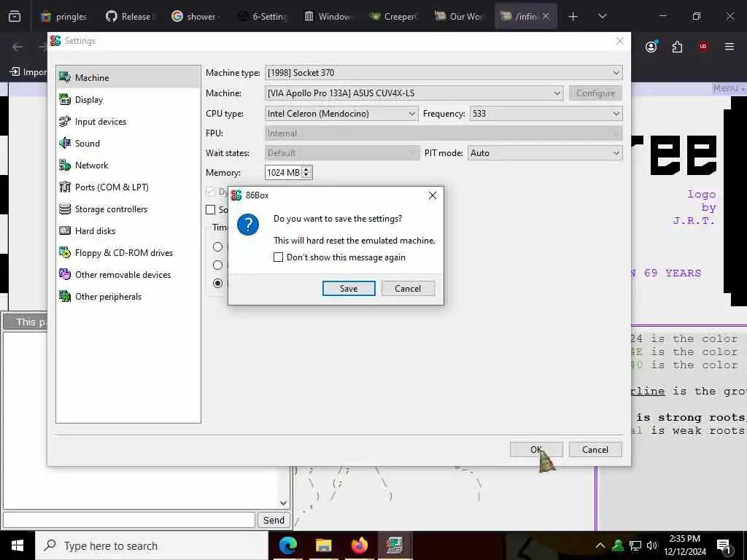Image resolution: width=747 pixels, height=560 pixels.
Task: Click the Other peripherals icon
Action: coord(65,296)
